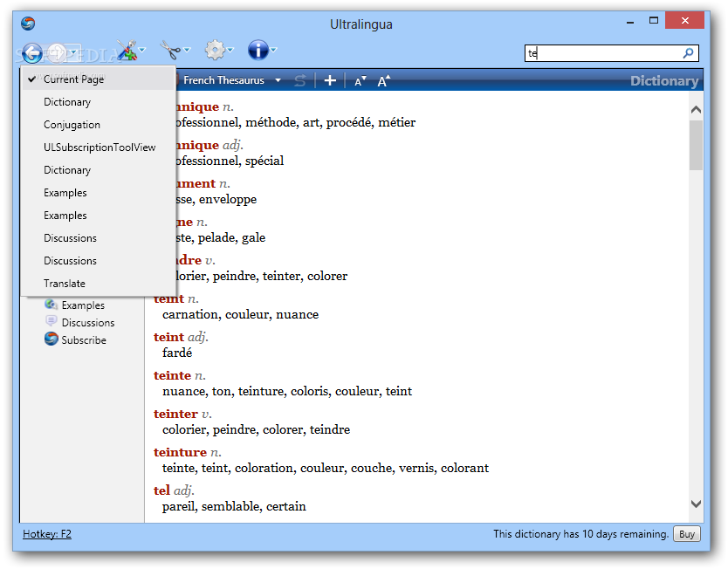Click the scrollbar down arrow

(x=696, y=504)
